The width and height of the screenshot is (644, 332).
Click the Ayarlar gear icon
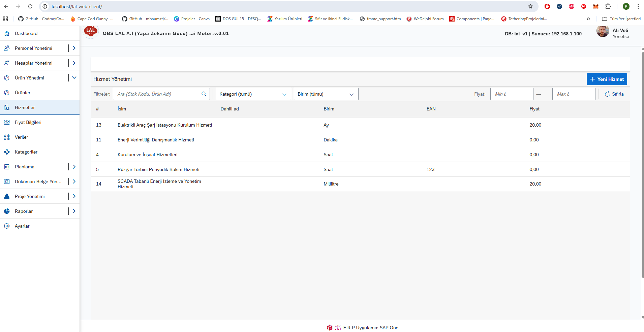tap(7, 226)
